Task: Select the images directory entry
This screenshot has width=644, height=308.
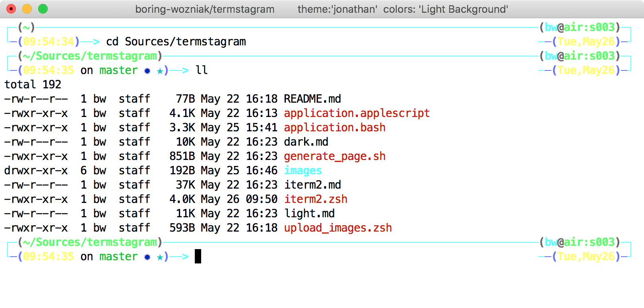Action: click(x=303, y=171)
